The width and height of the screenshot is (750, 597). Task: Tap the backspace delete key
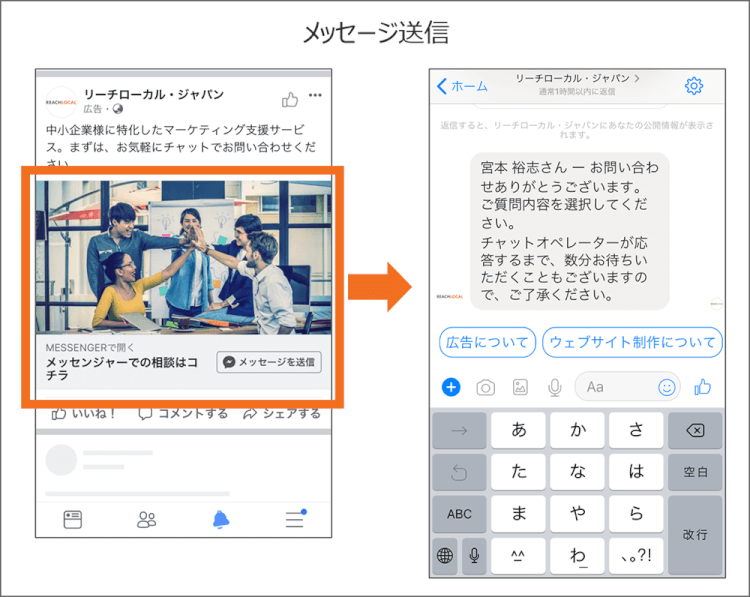coord(695,430)
